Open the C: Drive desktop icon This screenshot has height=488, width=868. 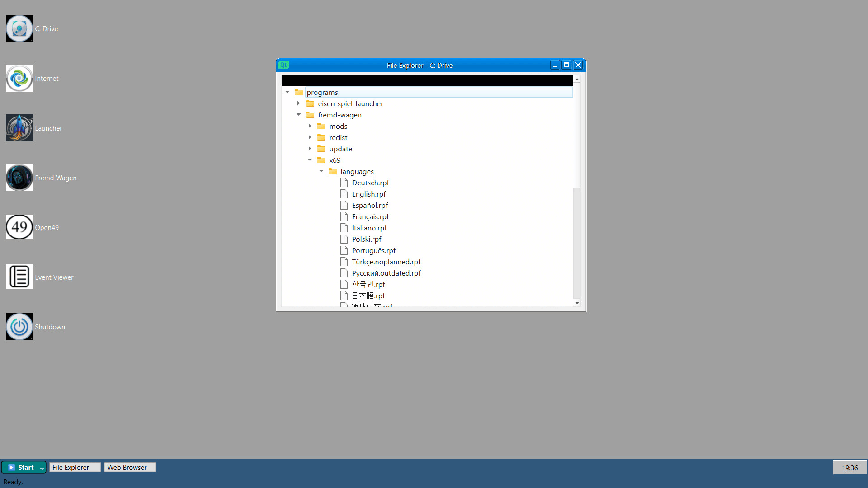(x=19, y=28)
